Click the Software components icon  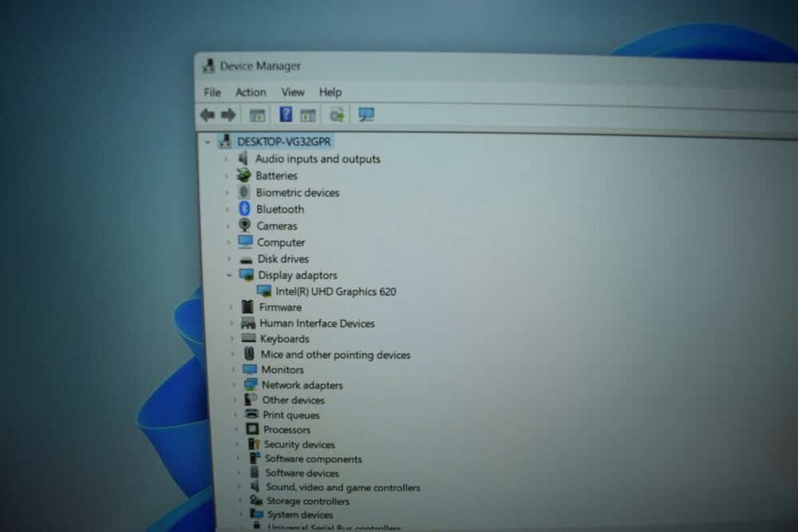[x=255, y=458]
